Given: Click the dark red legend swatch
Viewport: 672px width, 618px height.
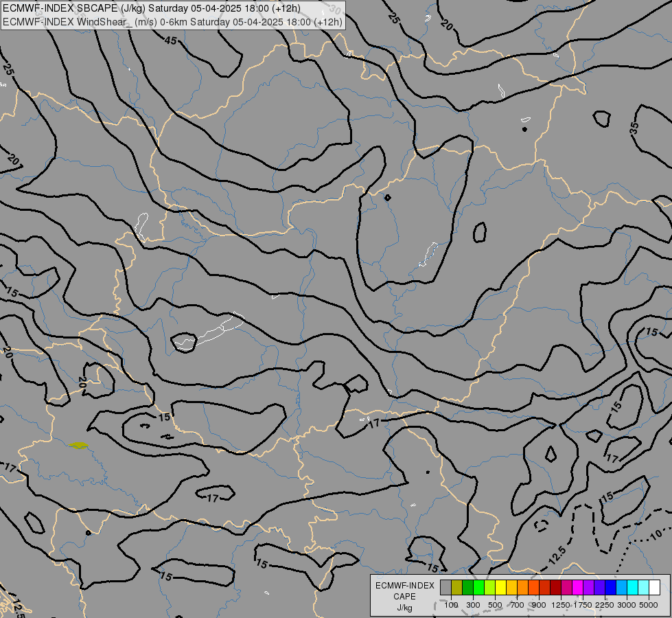Looking at the screenshot, I should pos(556,587).
